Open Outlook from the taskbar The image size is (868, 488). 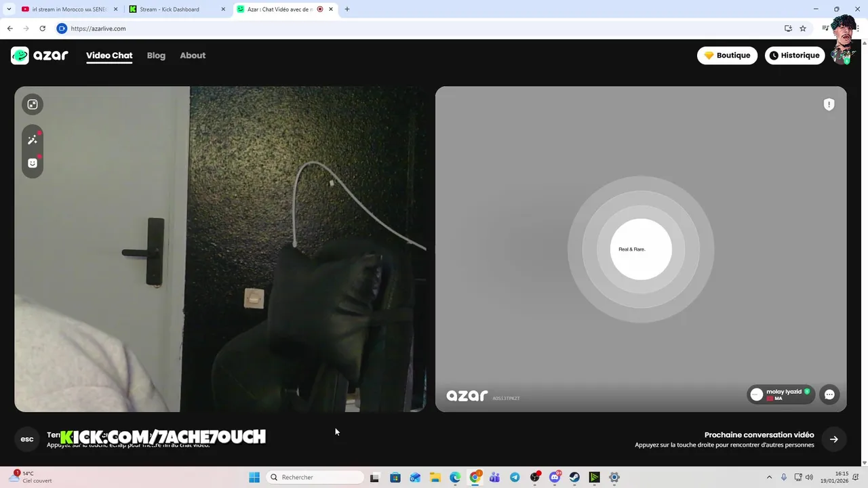(415, 477)
